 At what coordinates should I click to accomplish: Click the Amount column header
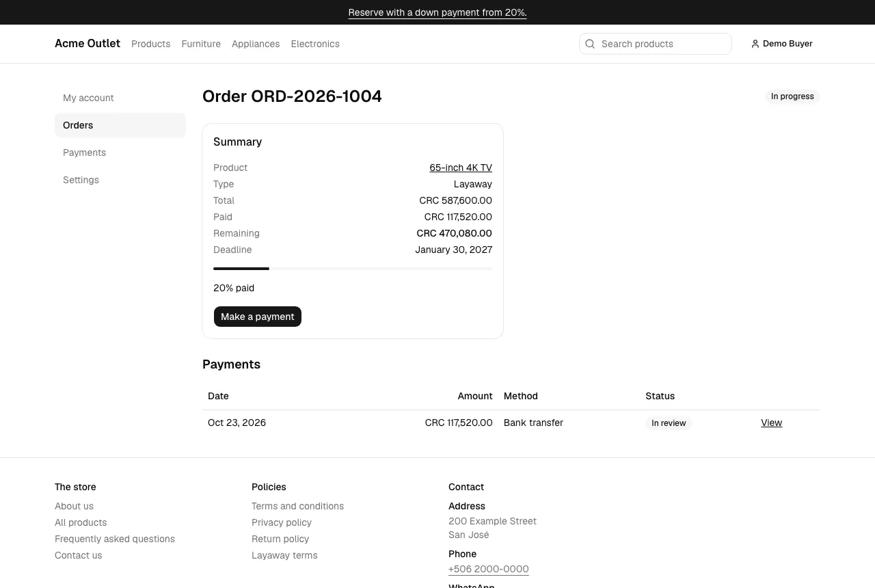(x=475, y=396)
